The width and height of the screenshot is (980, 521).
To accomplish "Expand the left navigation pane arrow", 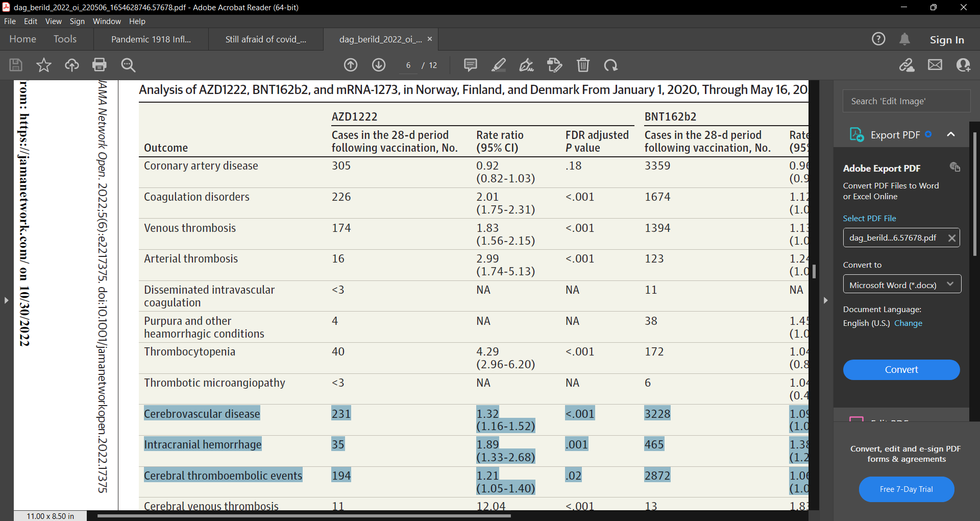I will [6, 300].
